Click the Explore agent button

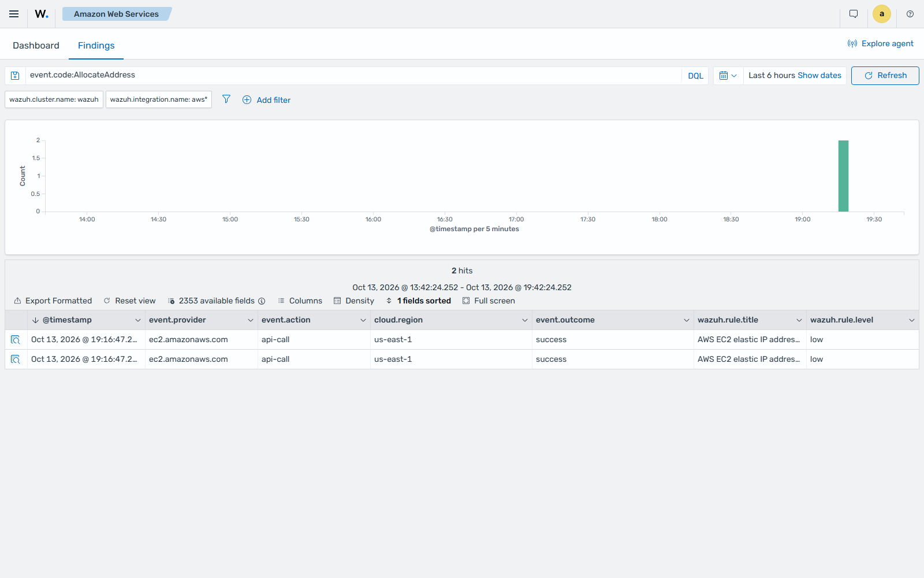(x=880, y=43)
